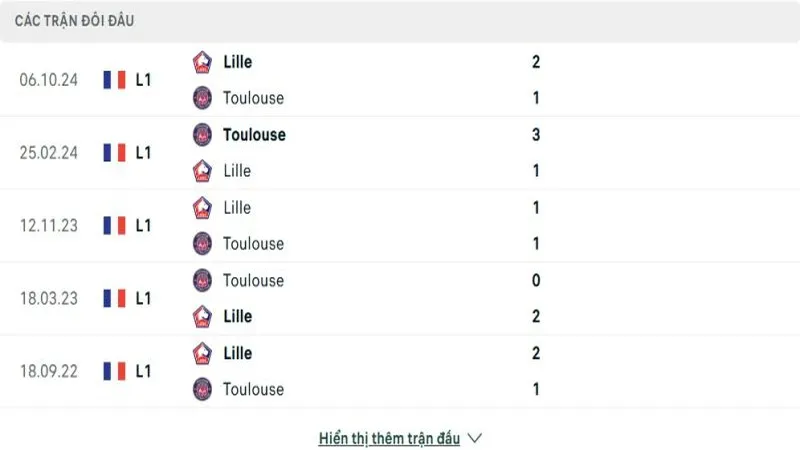Expand chevron next to Hiển thị thêm trận đấu
The height and width of the screenshot is (450, 800).
click(474, 438)
